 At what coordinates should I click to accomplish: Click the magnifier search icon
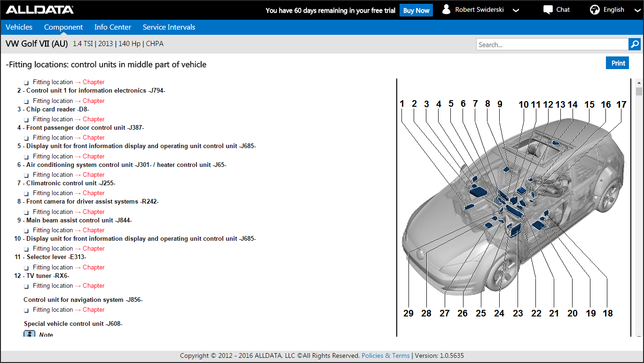pyautogui.click(x=635, y=44)
